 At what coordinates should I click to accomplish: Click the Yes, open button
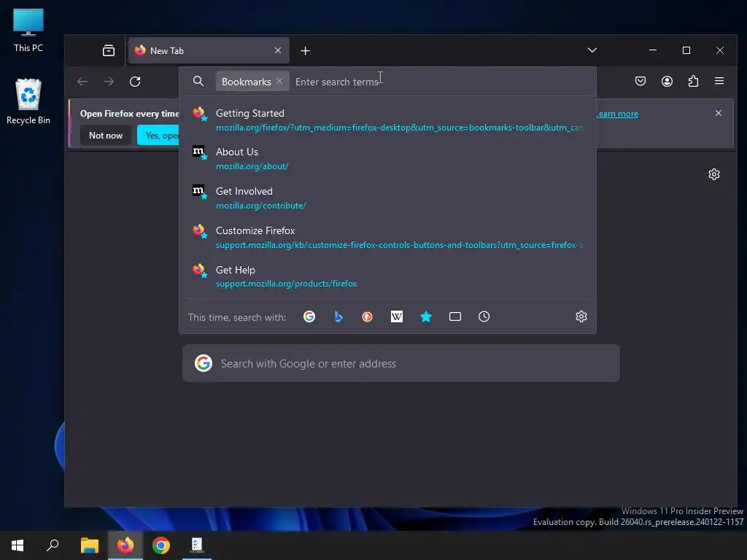(158, 135)
